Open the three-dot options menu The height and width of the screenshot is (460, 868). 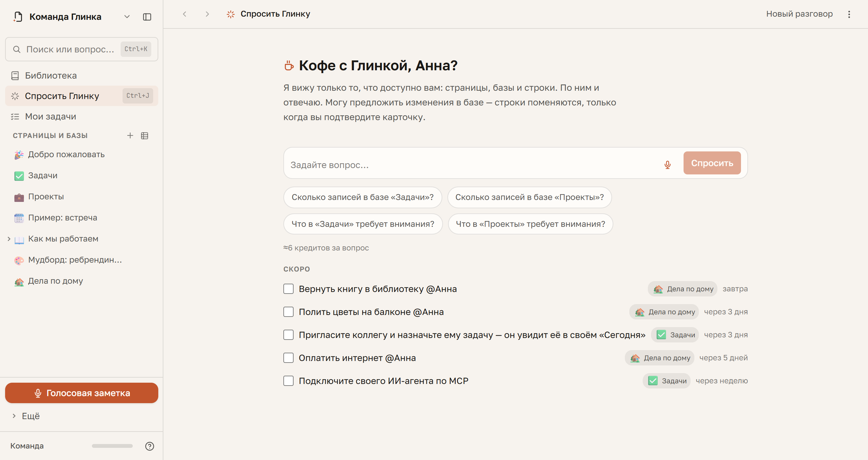(x=849, y=14)
